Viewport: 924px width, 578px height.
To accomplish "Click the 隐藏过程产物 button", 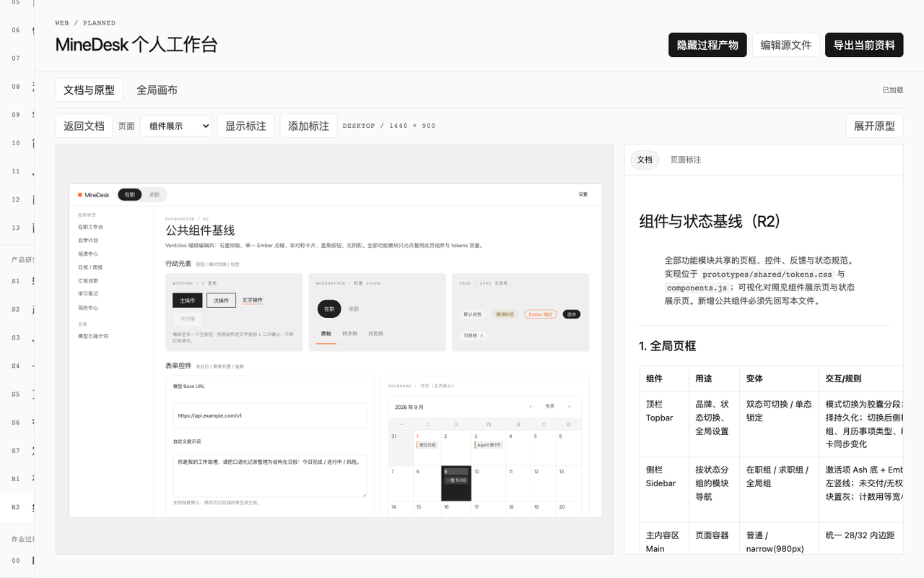I will pos(707,45).
